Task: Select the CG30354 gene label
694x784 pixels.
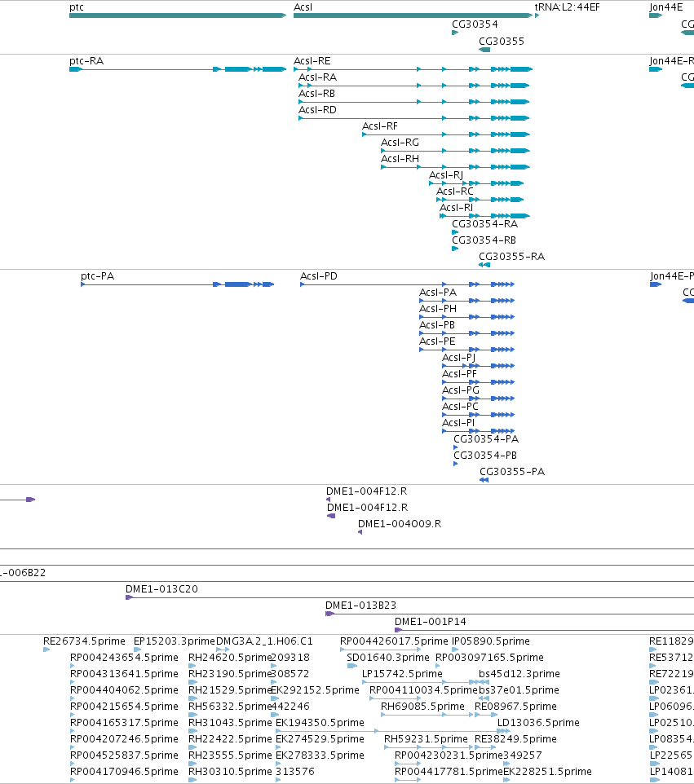Action: 475,24
